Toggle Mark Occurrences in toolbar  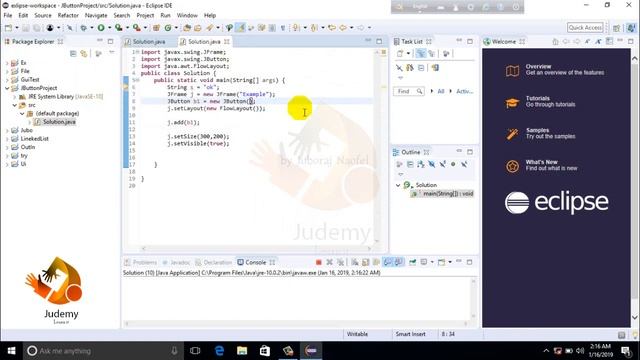241,28
